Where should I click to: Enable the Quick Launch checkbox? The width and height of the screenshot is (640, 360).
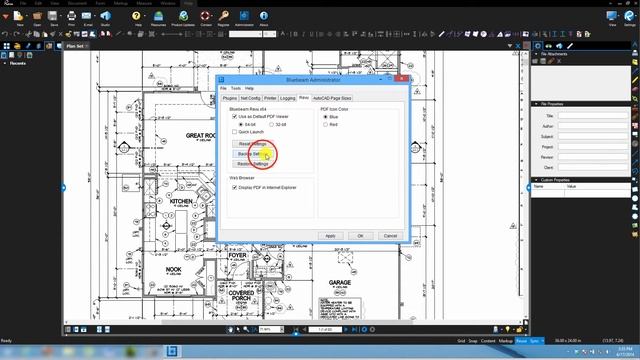pyautogui.click(x=234, y=132)
